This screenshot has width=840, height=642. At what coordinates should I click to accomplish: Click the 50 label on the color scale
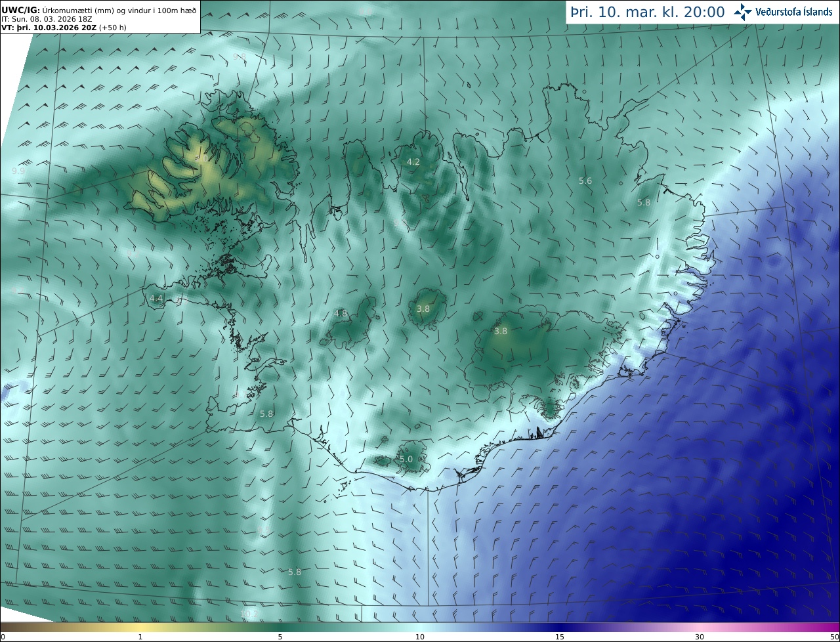835,637
